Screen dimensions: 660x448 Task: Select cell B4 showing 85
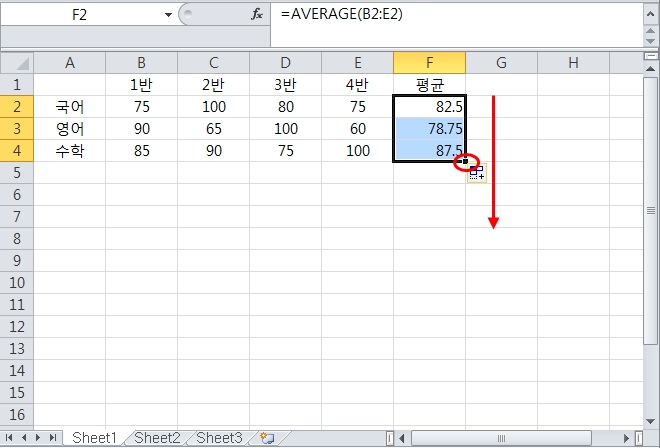(142, 150)
